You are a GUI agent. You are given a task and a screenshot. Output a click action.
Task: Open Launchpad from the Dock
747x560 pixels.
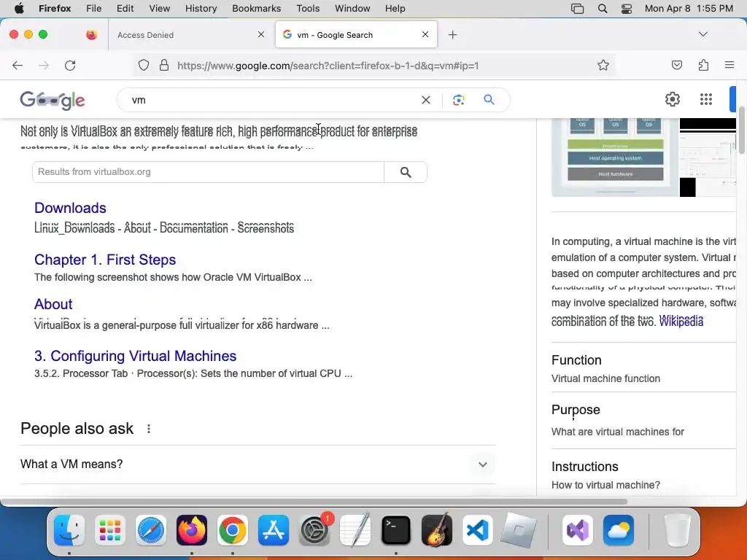pyautogui.click(x=110, y=530)
